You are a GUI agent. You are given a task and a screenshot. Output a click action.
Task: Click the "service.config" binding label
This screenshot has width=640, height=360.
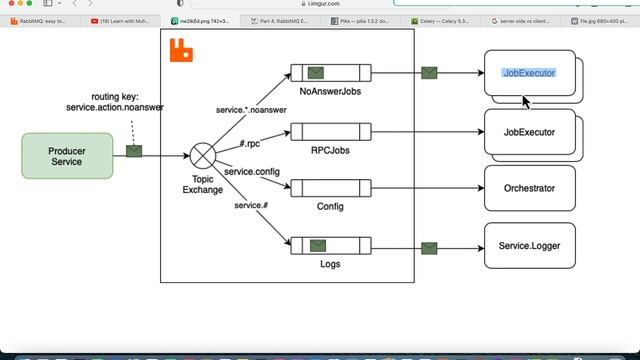[252, 171]
